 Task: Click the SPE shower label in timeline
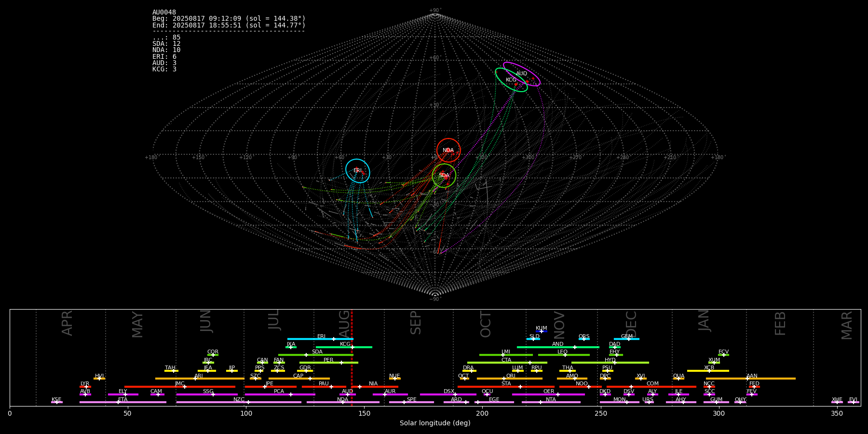(411, 400)
